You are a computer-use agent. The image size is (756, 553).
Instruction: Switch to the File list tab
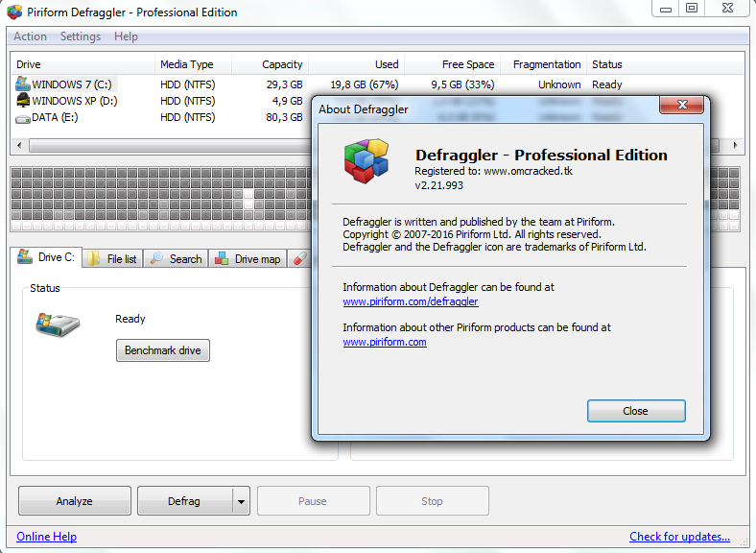(x=112, y=258)
